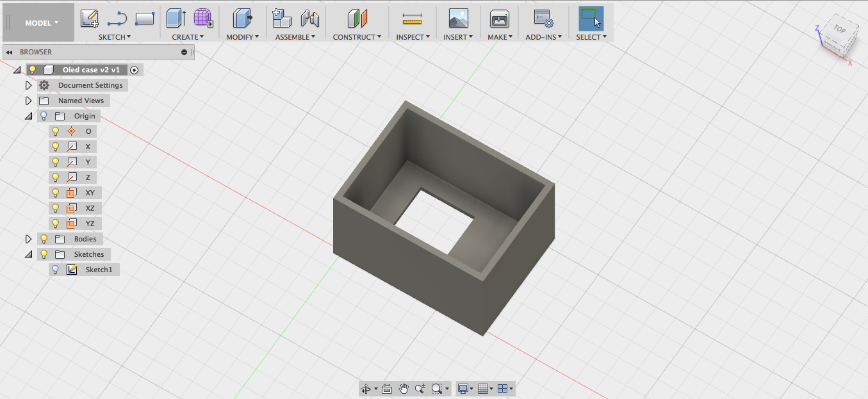Open the Display Settings dropdown arrow
The height and width of the screenshot is (399, 868).
click(472, 389)
